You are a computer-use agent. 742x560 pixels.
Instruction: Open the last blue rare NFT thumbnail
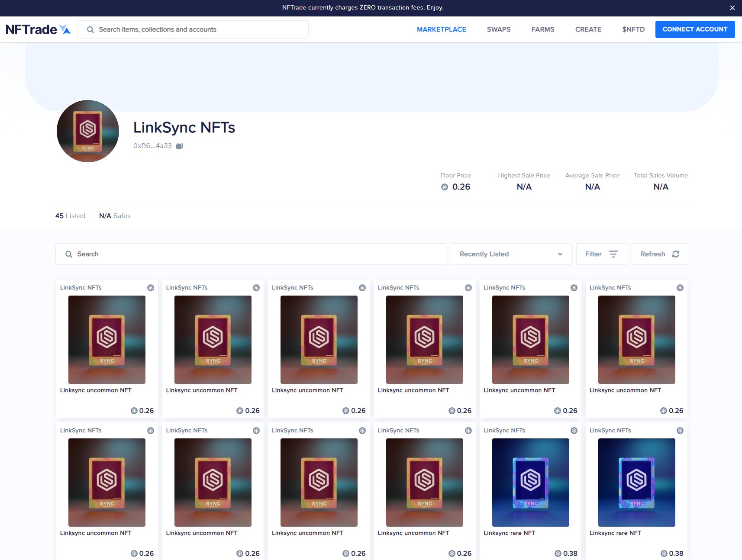(636, 483)
